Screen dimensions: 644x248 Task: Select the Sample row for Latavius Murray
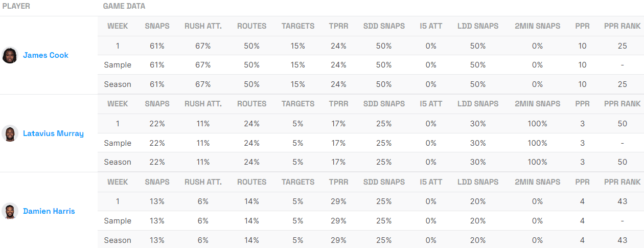point(118,143)
